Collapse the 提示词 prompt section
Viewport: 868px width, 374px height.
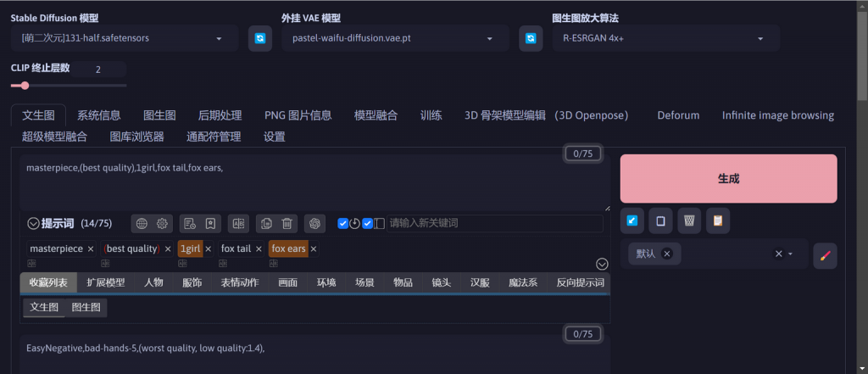[34, 224]
